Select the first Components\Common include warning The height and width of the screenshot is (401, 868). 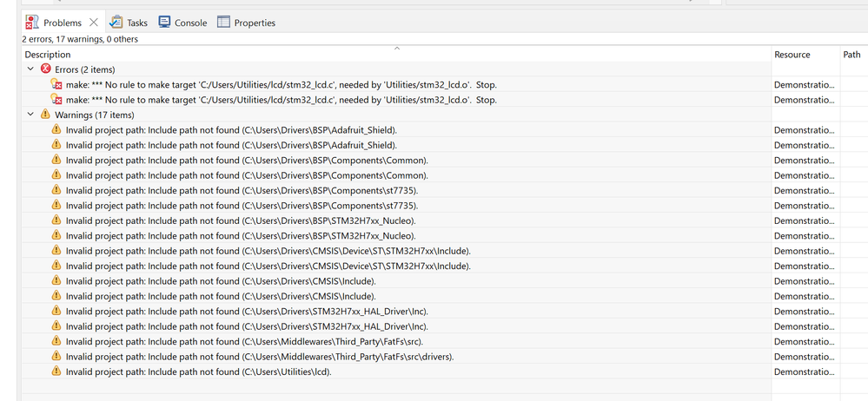[x=247, y=161]
